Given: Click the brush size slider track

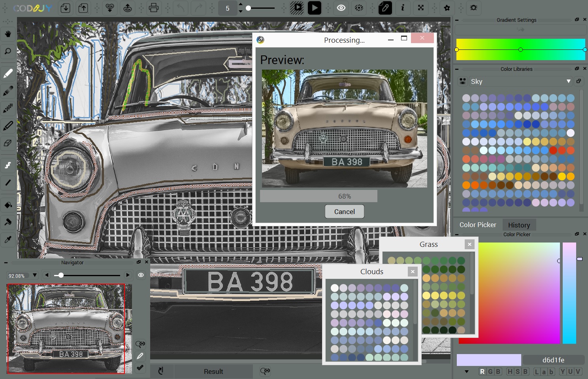Looking at the screenshot, I should [261, 8].
